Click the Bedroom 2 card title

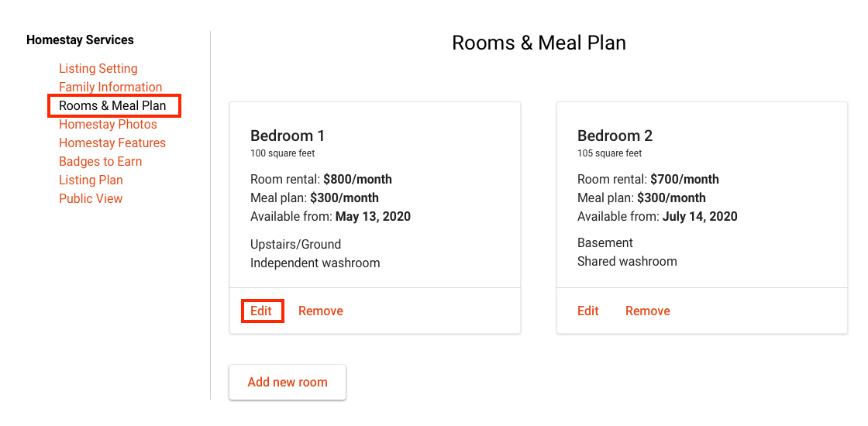[615, 136]
